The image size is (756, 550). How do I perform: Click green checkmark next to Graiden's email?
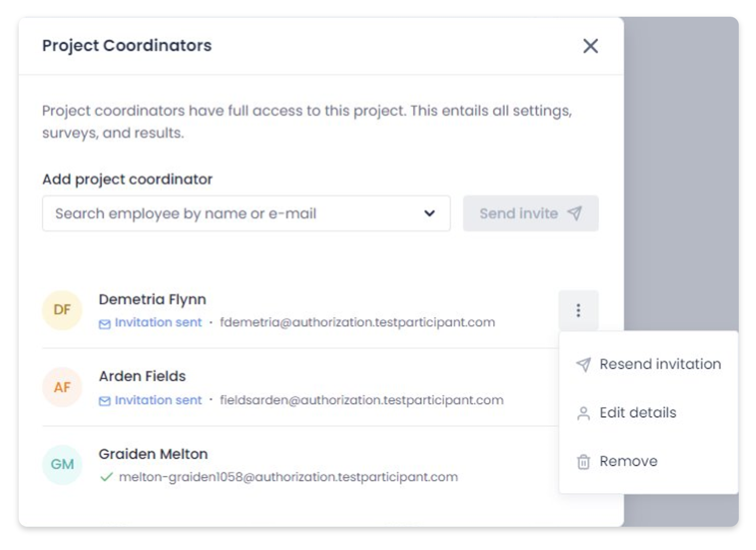[106, 477]
